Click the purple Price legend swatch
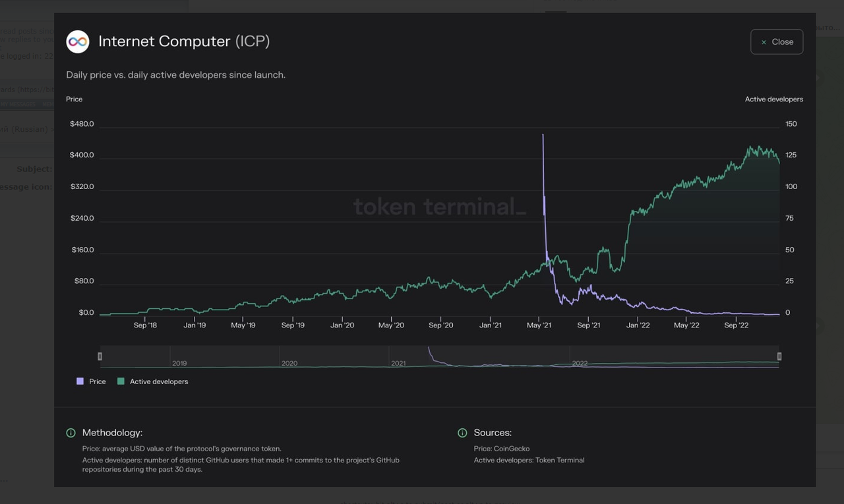The width and height of the screenshot is (844, 504). (x=80, y=381)
